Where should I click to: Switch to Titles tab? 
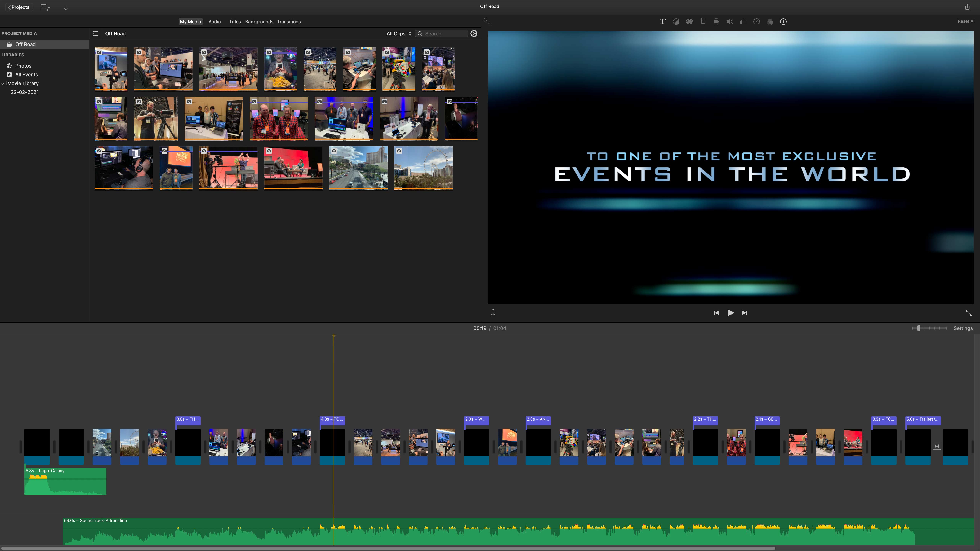pyautogui.click(x=235, y=22)
